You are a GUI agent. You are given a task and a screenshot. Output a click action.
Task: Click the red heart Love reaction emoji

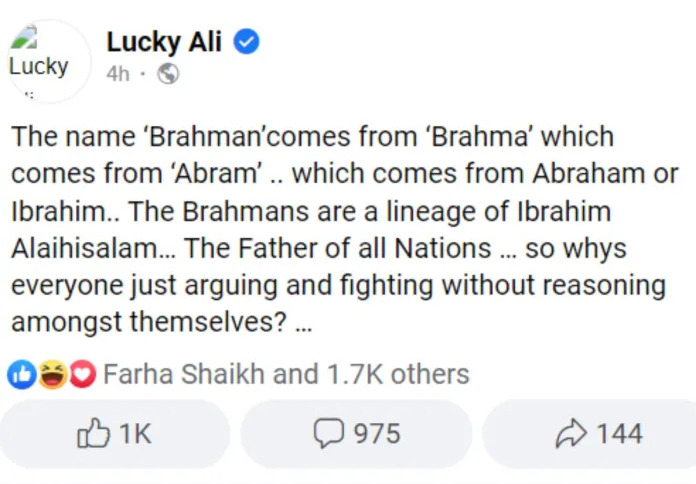click(x=81, y=375)
